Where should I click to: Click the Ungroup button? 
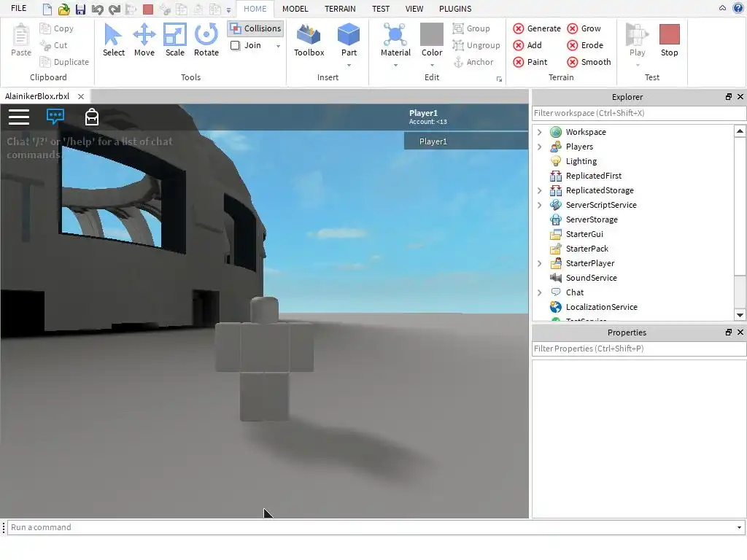(476, 45)
